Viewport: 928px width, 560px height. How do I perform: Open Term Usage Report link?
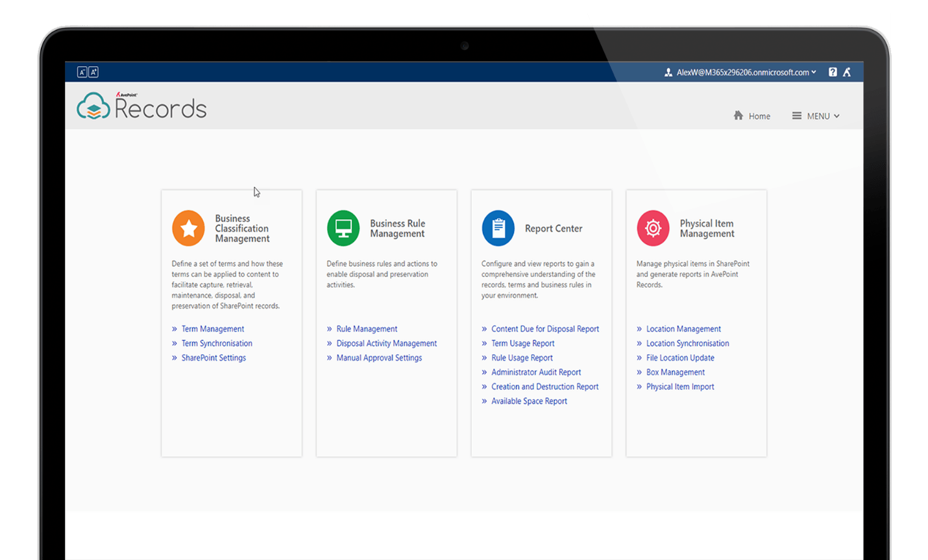pyautogui.click(x=523, y=343)
